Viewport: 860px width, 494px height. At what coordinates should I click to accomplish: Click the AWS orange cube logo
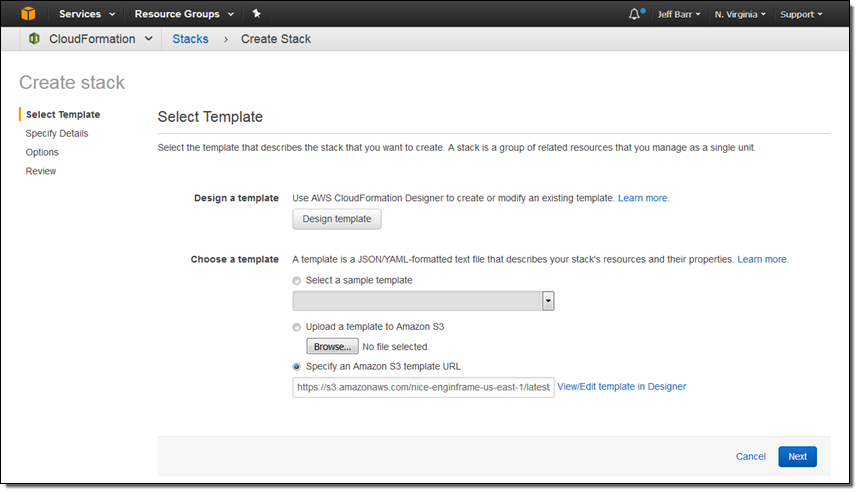click(x=28, y=13)
